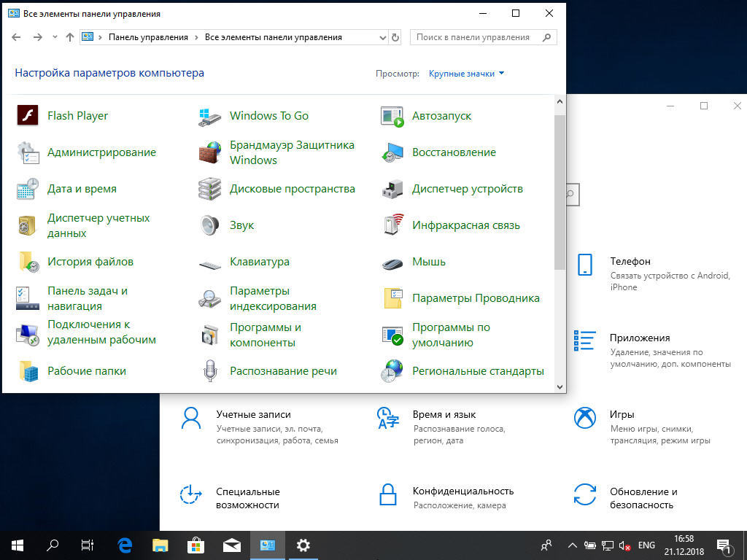Viewport: 747px width, 560px height.
Task: Click the Распознавание речи microphone icon
Action: click(210, 371)
